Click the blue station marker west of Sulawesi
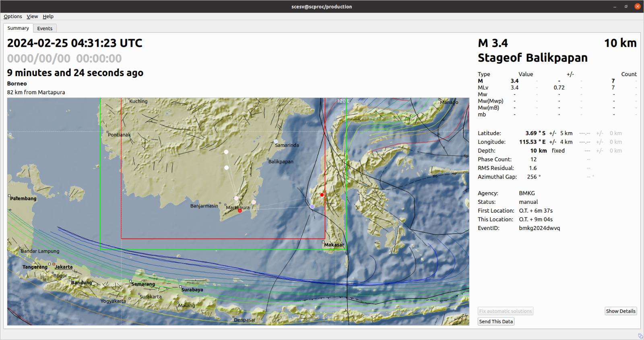Screen dimensions: 644x340 312,207
